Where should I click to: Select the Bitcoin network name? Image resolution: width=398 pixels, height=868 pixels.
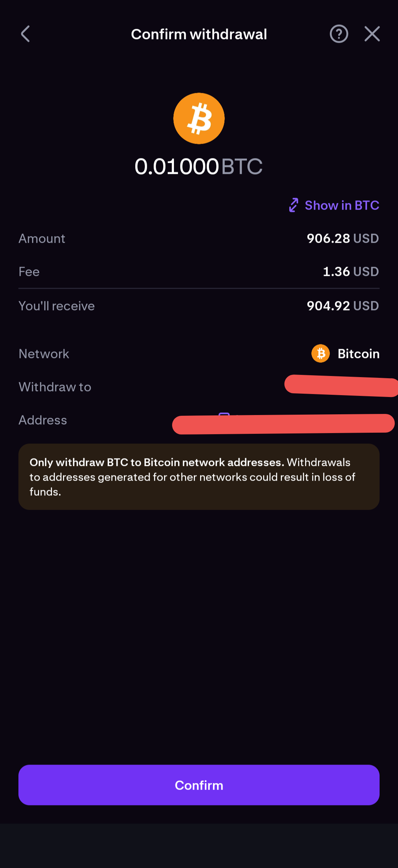tap(359, 354)
